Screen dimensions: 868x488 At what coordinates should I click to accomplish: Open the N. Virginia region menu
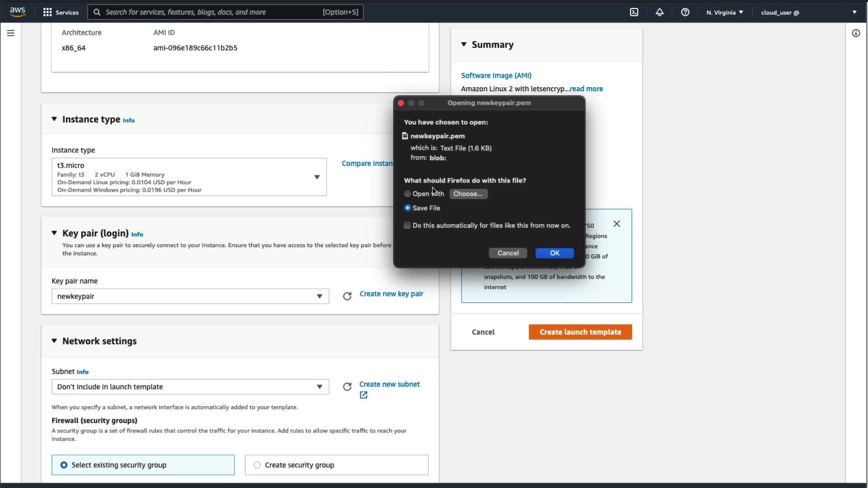point(724,12)
